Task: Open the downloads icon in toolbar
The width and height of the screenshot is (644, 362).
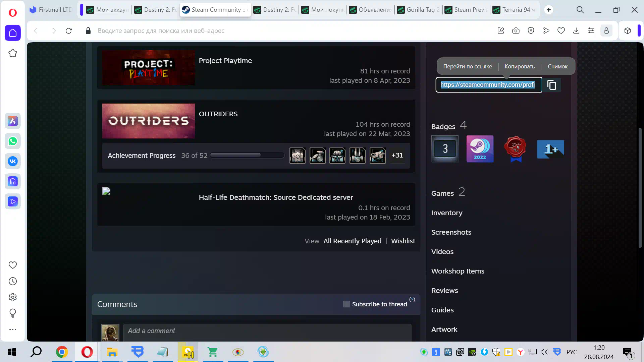Action: pyautogui.click(x=576, y=31)
